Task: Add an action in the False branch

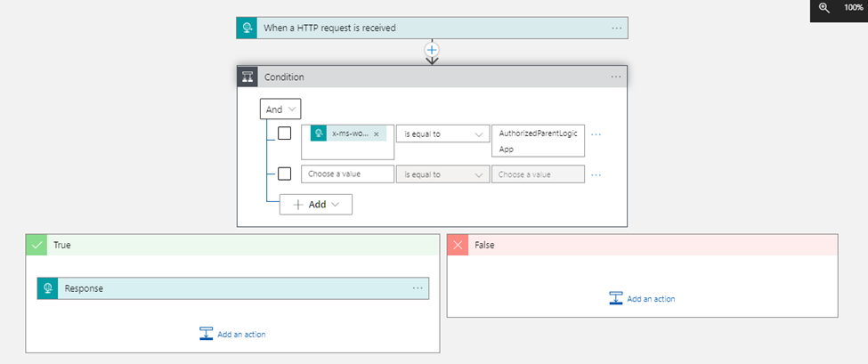Action: point(642,299)
